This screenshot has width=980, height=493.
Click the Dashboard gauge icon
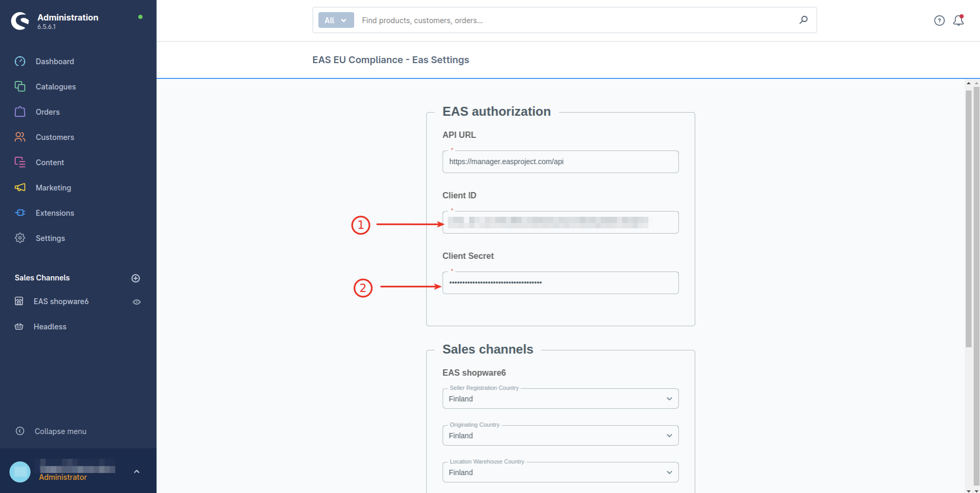click(x=20, y=62)
